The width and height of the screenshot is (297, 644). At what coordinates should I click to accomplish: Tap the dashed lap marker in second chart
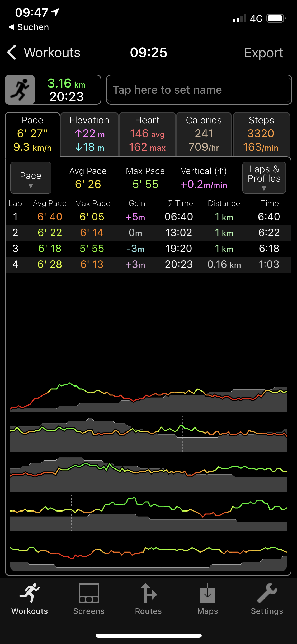pyautogui.click(x=183, y=434)
